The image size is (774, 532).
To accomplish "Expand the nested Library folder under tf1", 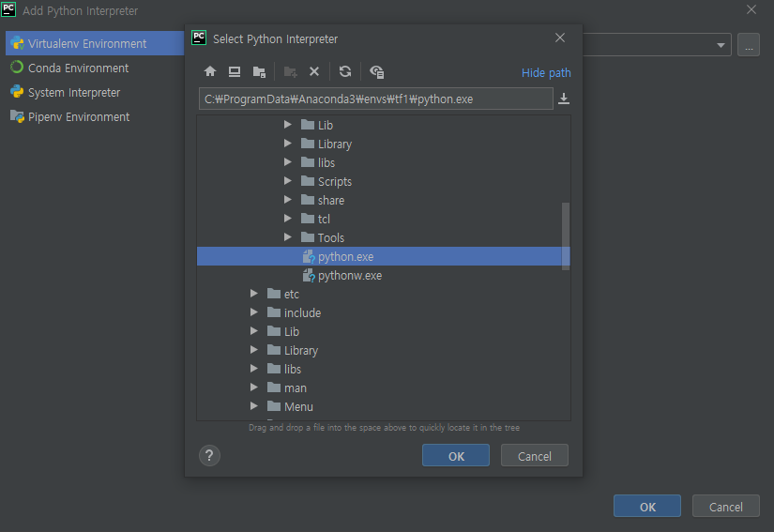I will pyautogui.click(x=287, y=144).
